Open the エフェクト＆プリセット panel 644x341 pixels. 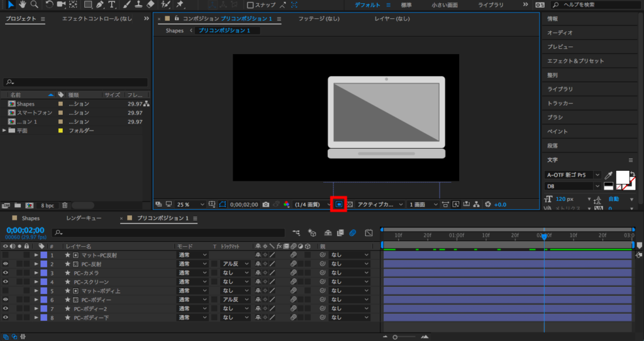[575, 61]
